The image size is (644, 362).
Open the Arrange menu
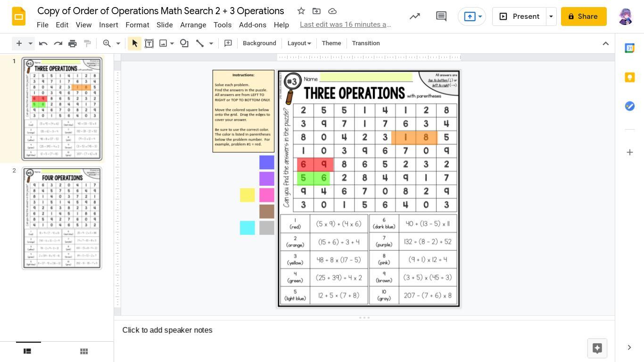point(193,25)
